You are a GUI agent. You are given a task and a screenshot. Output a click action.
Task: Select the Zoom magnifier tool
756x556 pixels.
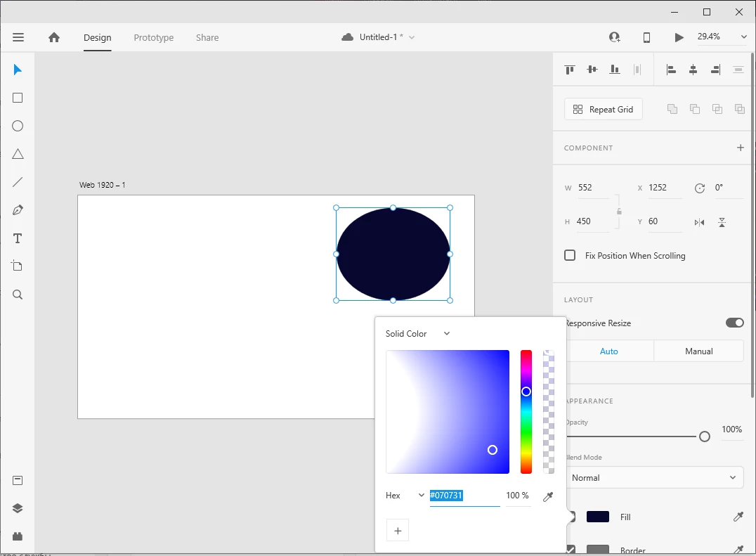click(18, 295)
